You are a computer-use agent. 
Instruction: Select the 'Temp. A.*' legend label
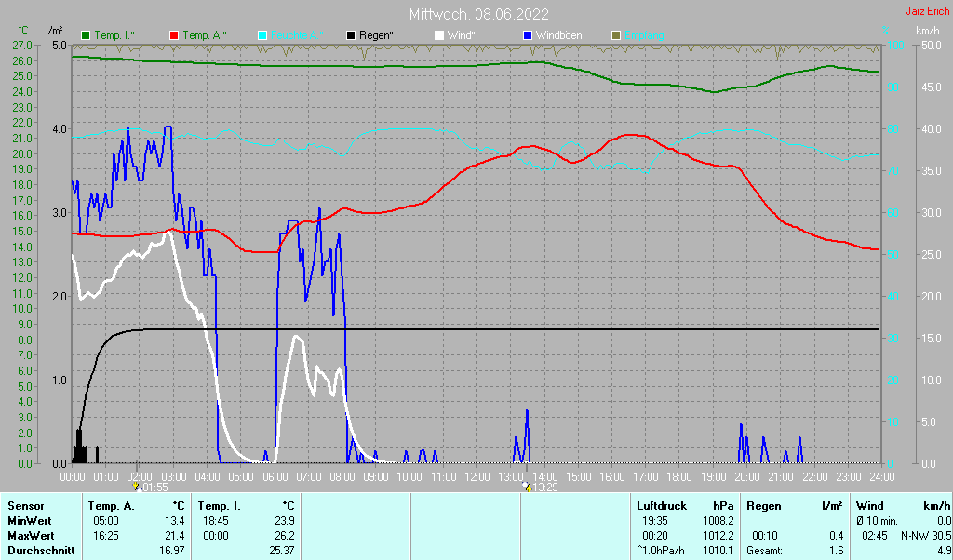point(205,36)
